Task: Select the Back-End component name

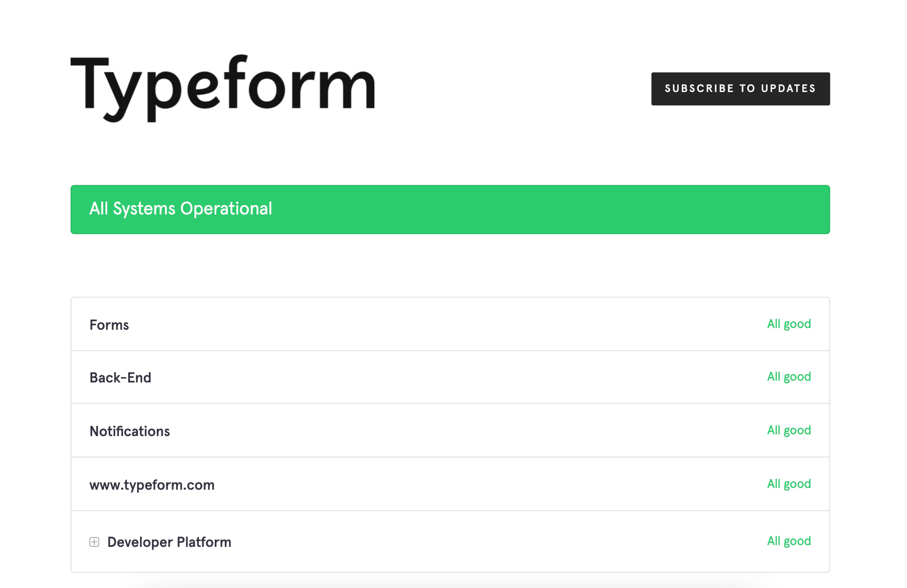Action: coord(120,378)
